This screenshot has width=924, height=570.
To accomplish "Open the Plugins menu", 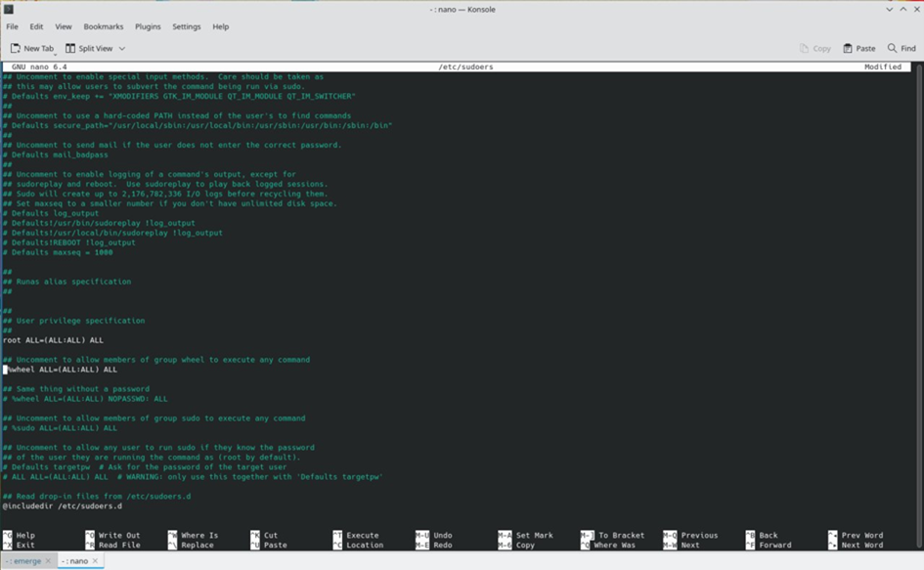I will tap(148, 26).
